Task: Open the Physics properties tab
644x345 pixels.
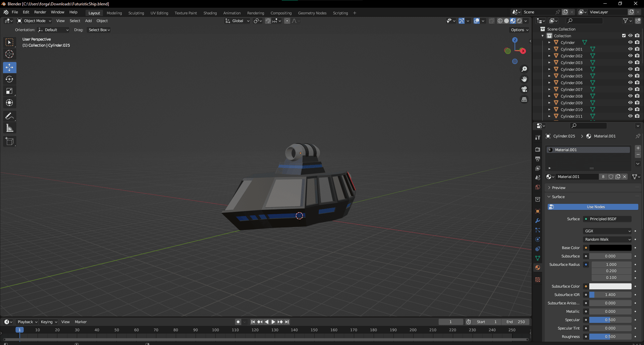Action: pyautogui.click(x=538, y=239)
